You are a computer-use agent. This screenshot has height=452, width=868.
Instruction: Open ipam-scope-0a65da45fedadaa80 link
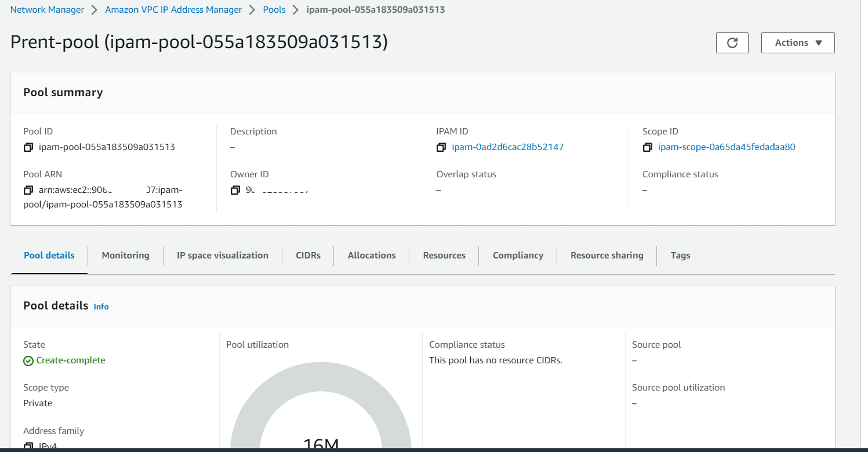727,147
